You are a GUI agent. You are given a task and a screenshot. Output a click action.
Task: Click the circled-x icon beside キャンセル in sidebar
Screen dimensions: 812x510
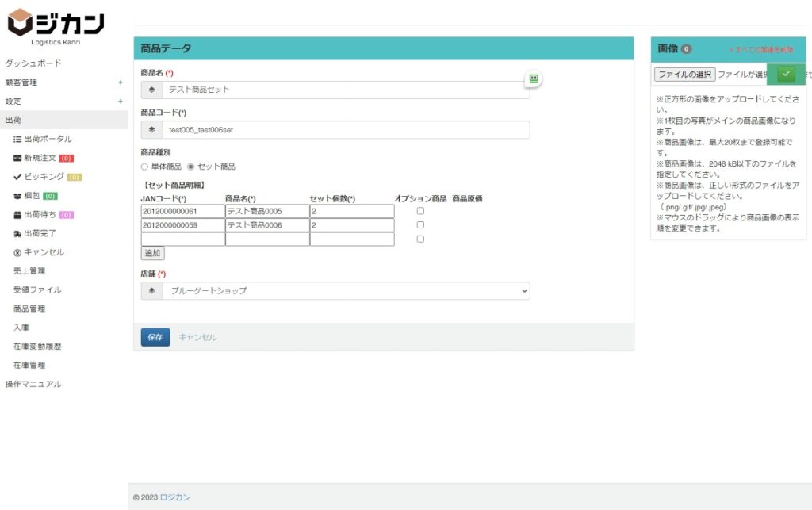(x=17, y=252)
